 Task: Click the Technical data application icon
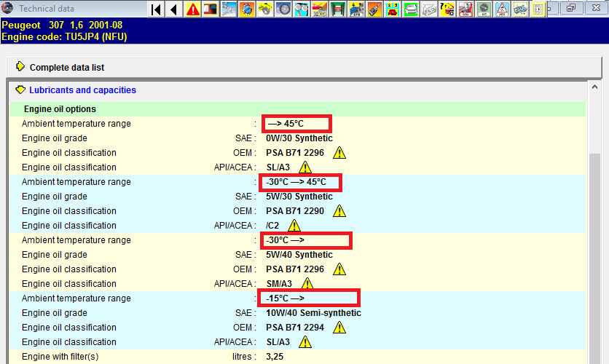coord(7,8)
